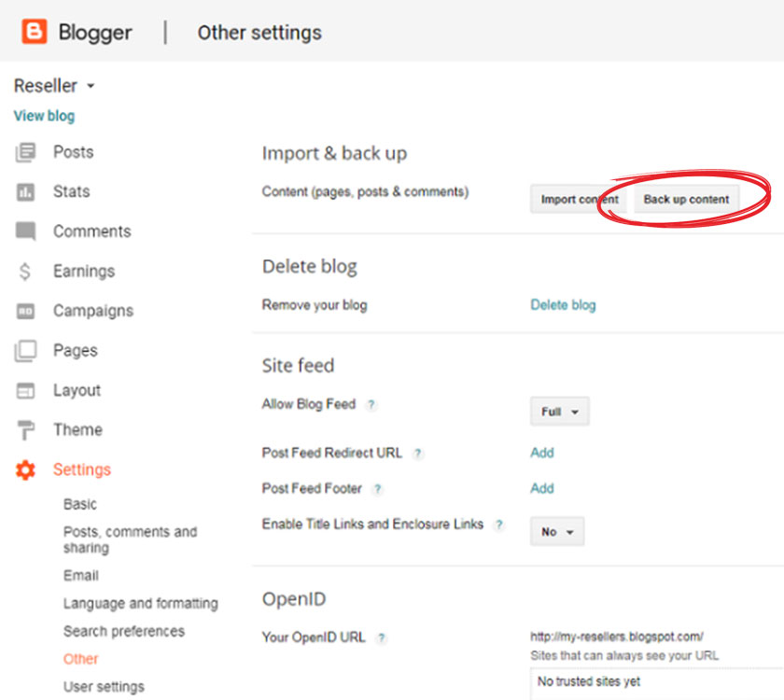Click the Blogger logo icon
The height and width of the screenshot is (700, 784).
[35, 32]
